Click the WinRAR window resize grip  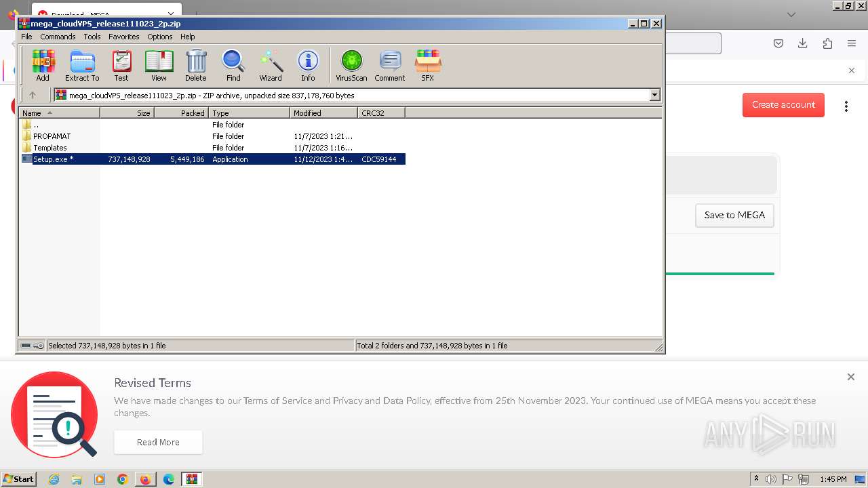click(x=659, y=347)
